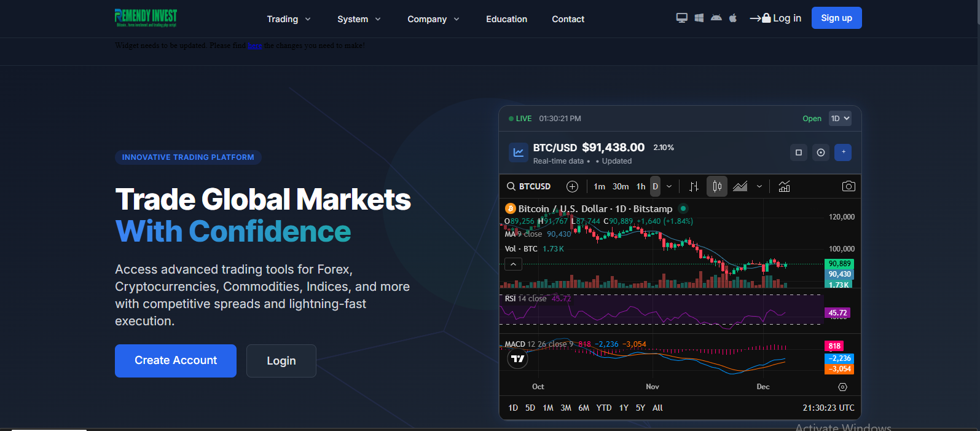Select the candlestick chart style icon

coord(717,186)
